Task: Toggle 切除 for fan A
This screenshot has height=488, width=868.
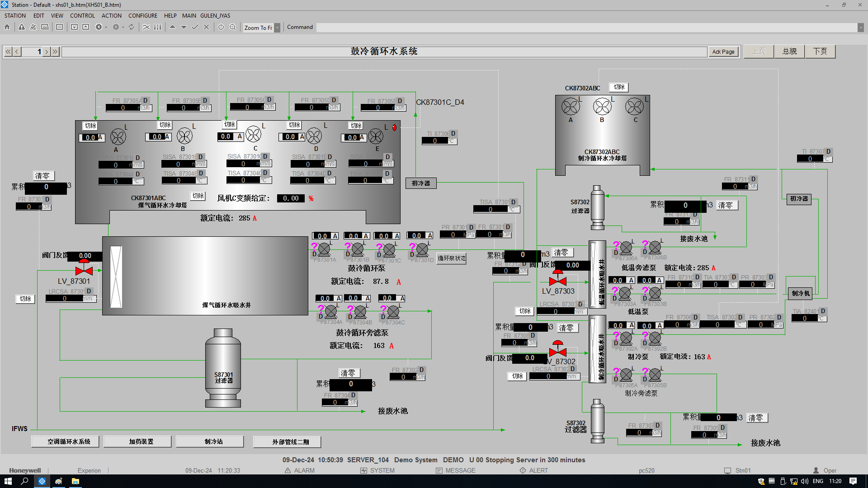Action: tap(90, 126)
